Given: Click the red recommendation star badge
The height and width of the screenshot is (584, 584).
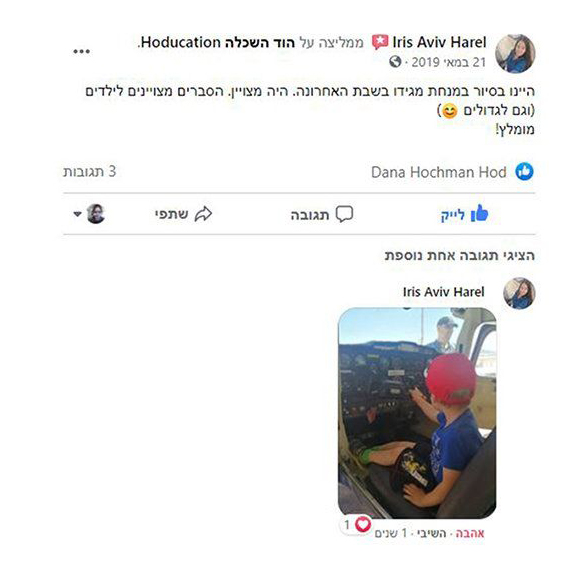Looking at the screenshot, I should (x=380, y=42).
